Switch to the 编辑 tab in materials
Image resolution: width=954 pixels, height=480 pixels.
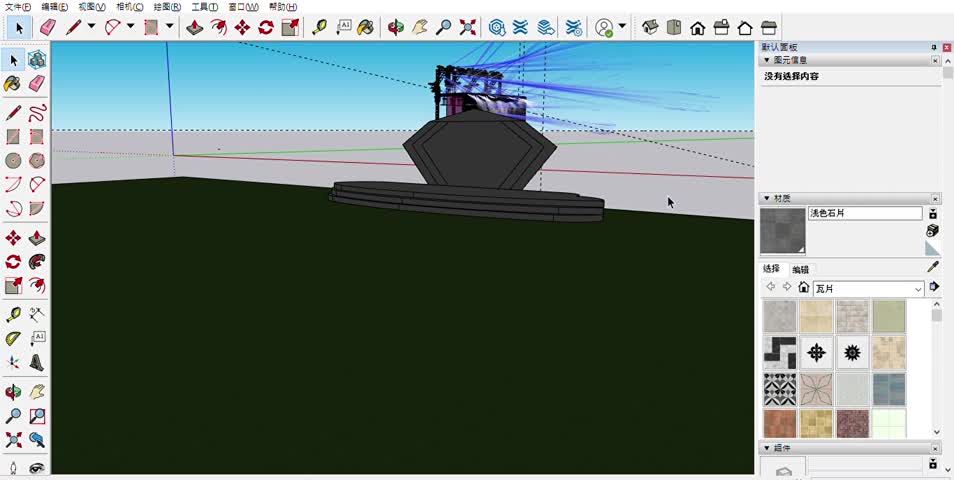[801, 269]
